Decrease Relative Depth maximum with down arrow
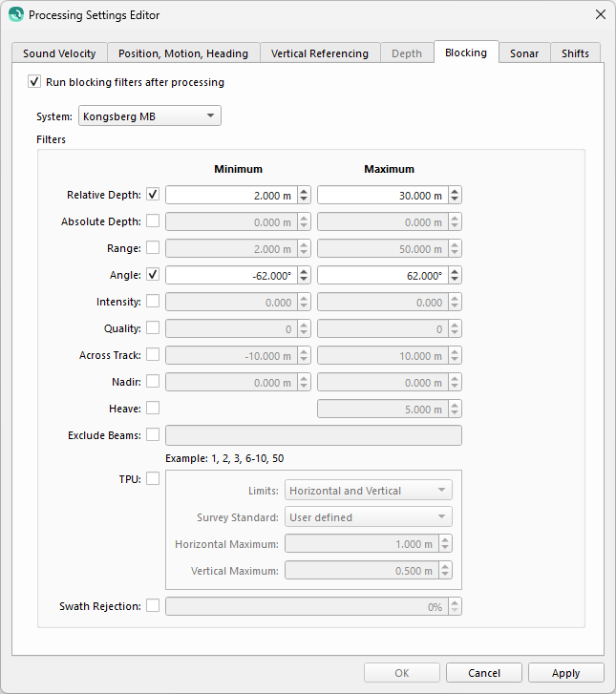Viewport: 616px width, 694px height. click(455, 200)
